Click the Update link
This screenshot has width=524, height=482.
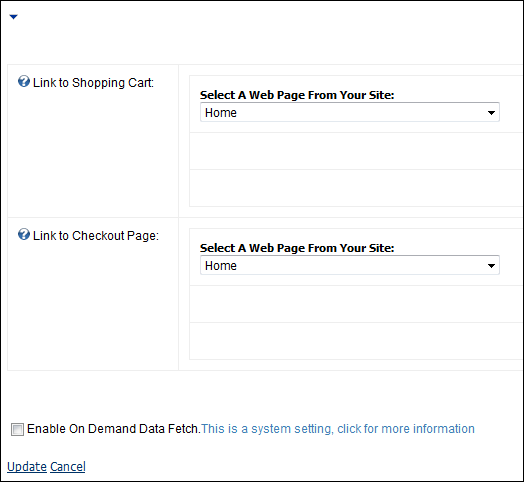[27, 467]
